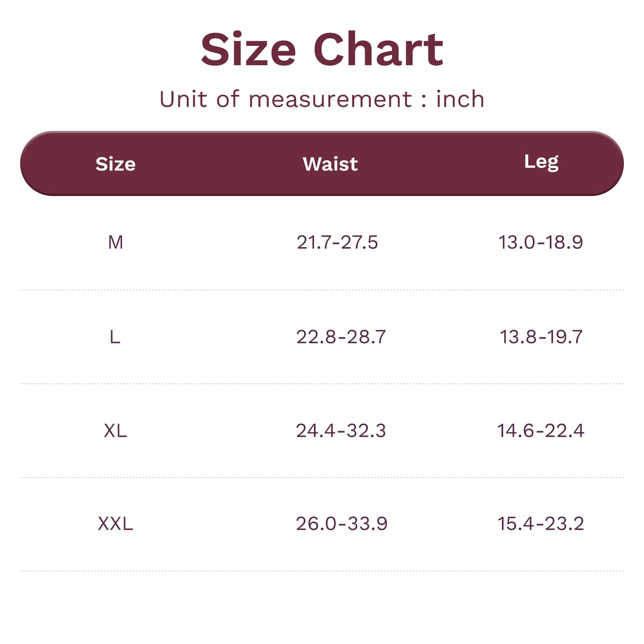Click the "Size Chart" title
The image size is (644, 644).
322,50
